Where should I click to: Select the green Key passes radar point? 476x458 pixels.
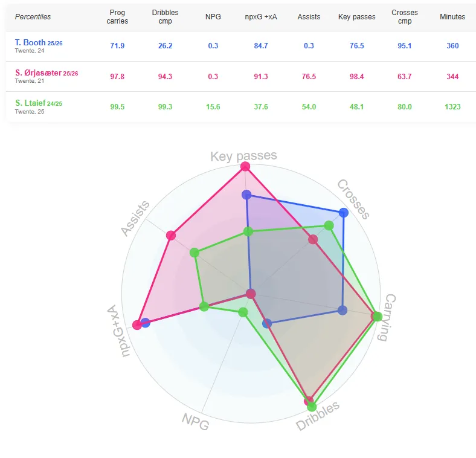[248, 231]
